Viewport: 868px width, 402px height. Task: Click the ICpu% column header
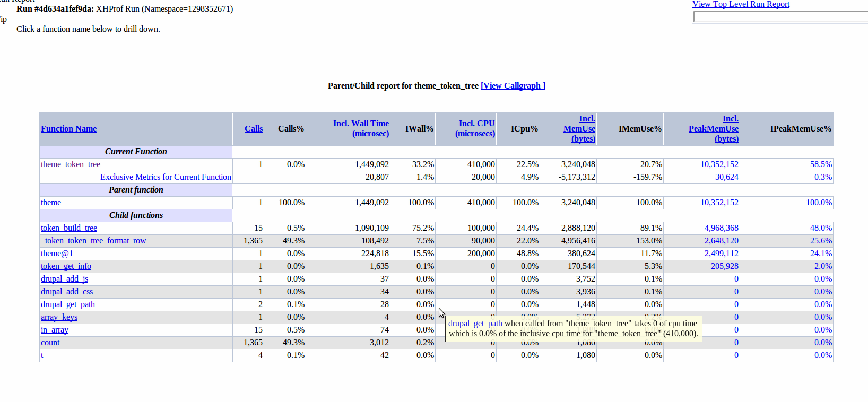(x=524, y=129)
